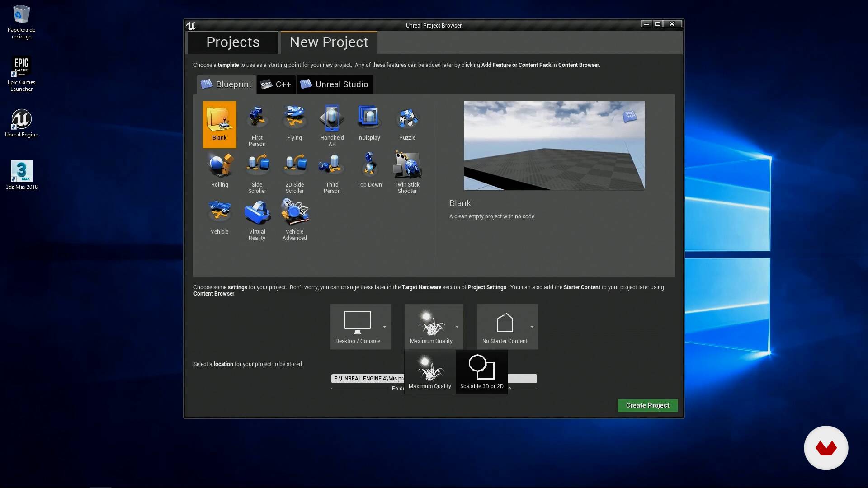This screenshot has width=868, height=488.
Task: Select the Puzzle template
Action: pyautogui.click(x=407, y=124)
